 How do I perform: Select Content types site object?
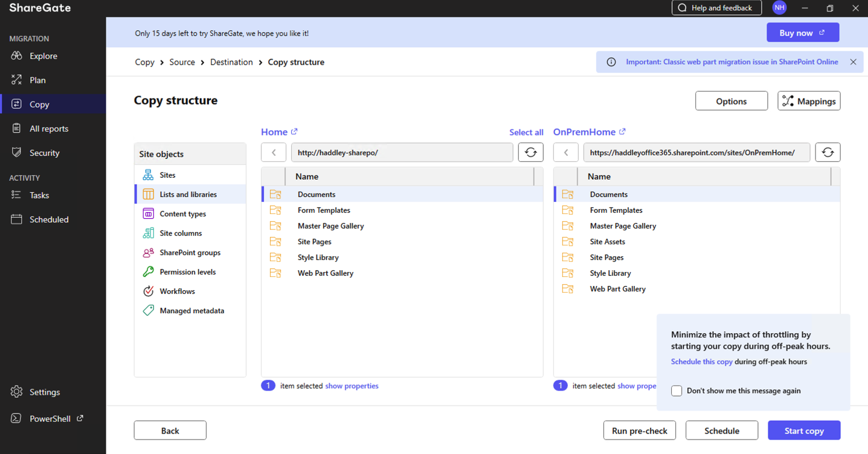[x=190, y=213]
